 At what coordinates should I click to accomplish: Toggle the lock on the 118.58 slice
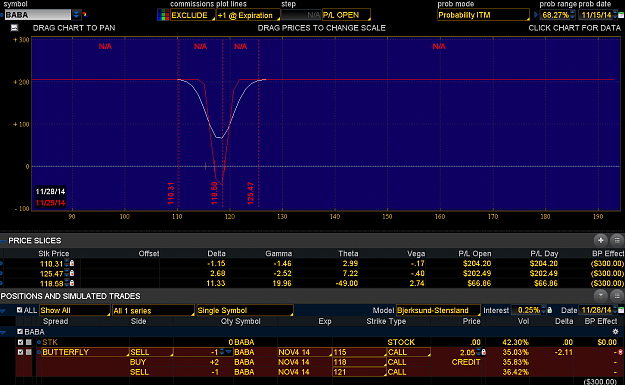pos(72,283)
